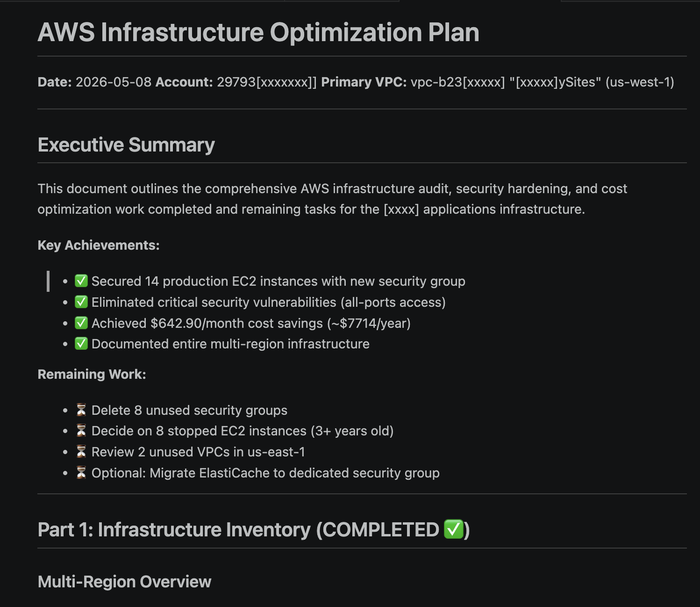Click the 'Multi-Region Overview' subheading
Viewport: 700px width, 607px height.
coord(124,581)
